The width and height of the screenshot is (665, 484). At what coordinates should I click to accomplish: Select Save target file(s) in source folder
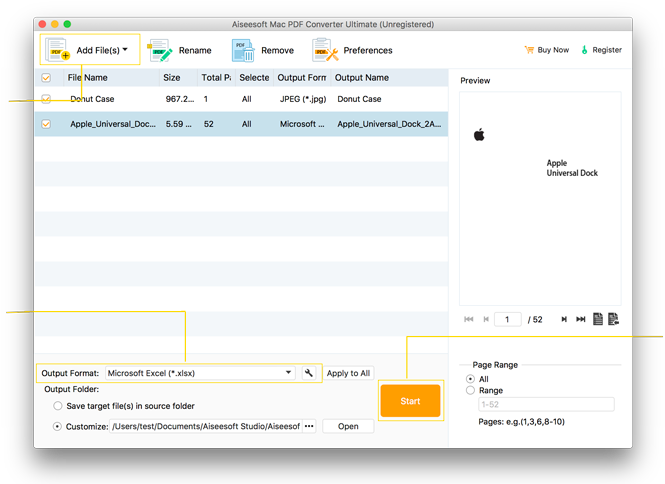[x=58, y=406]
